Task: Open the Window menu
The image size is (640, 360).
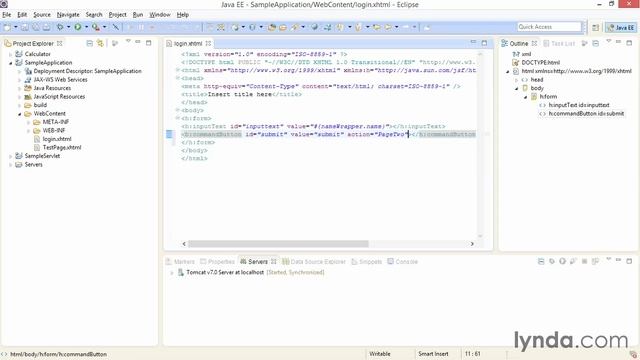Action: tap(160, 15)
